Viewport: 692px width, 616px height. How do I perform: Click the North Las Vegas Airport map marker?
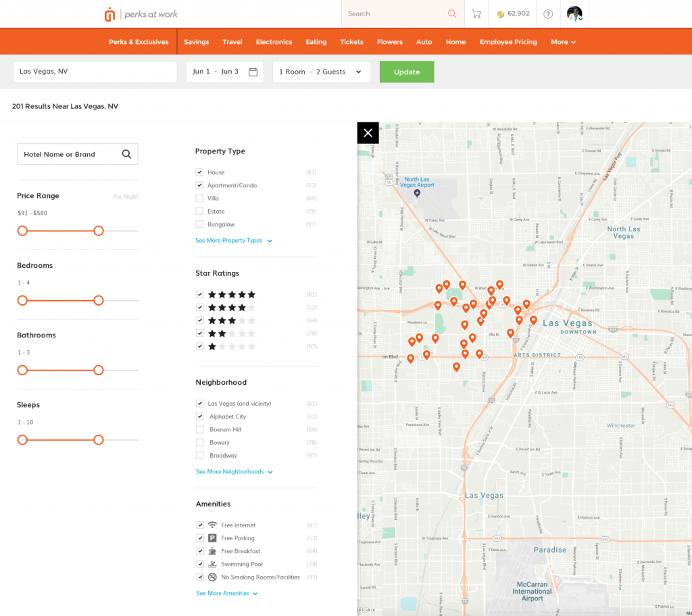click(x=417, y=193)
